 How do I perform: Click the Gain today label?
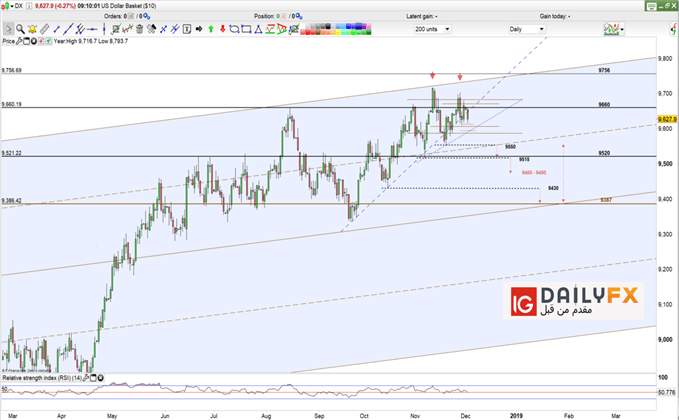click(x=555, y=16)
